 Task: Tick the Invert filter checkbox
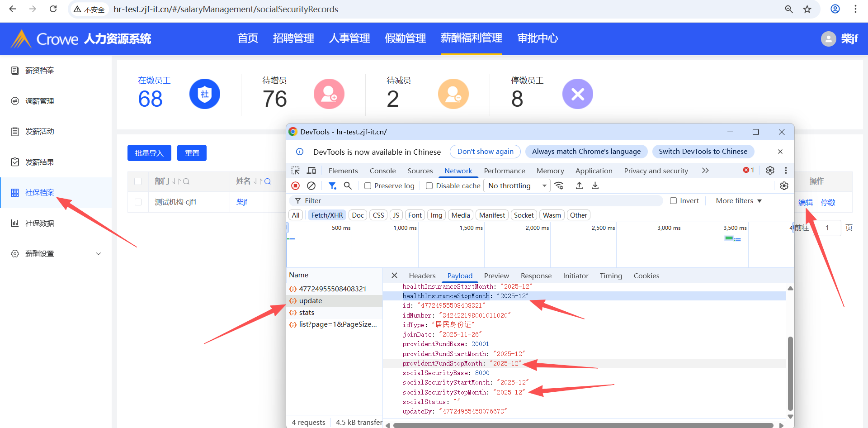point(674,201)
